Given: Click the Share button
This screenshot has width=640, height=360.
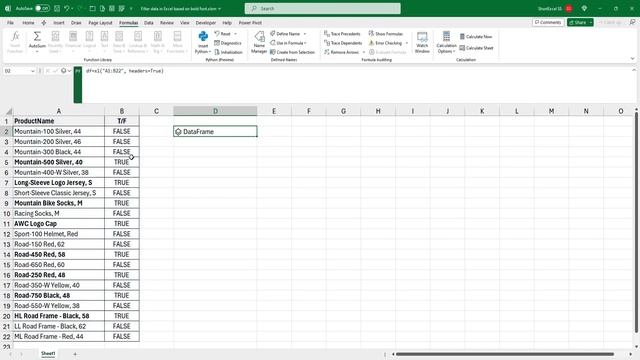Looking at the screenshot, I should pos(580,22).
